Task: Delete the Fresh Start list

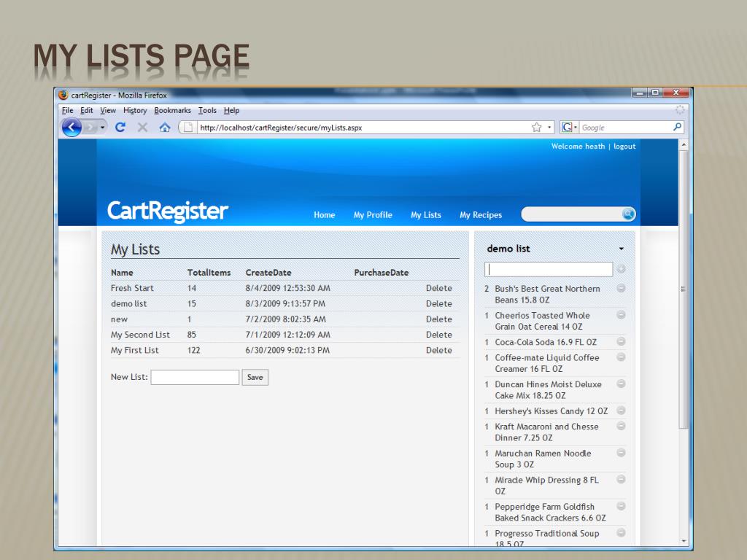Action: click(438, 288)
